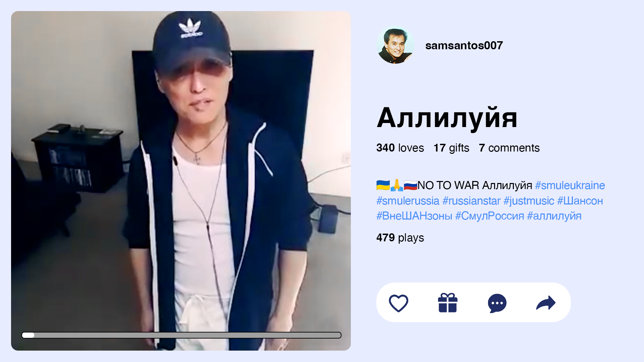The image size is (644, 362).
Task: Visit the samsantos007 username link
Action: [464, 45]
